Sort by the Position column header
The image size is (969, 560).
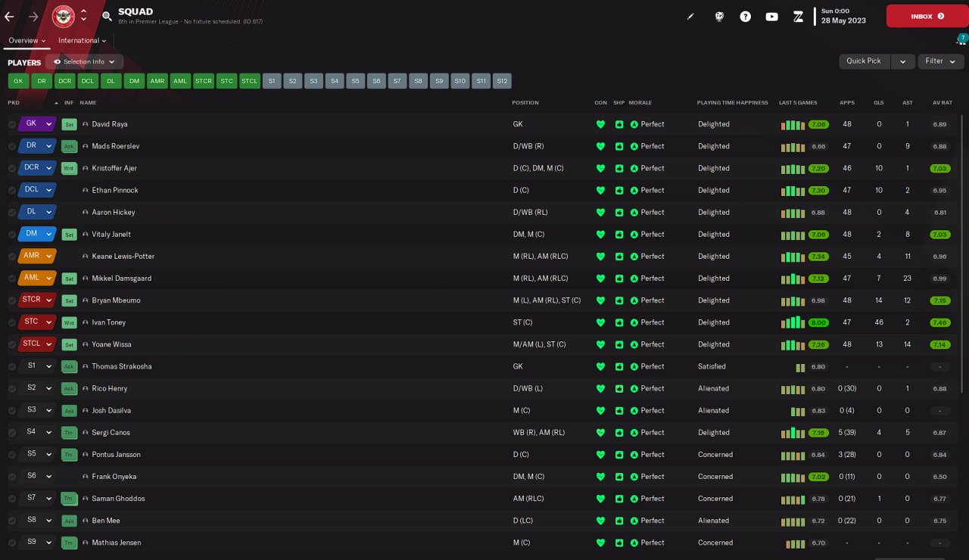tap(525, 102)
